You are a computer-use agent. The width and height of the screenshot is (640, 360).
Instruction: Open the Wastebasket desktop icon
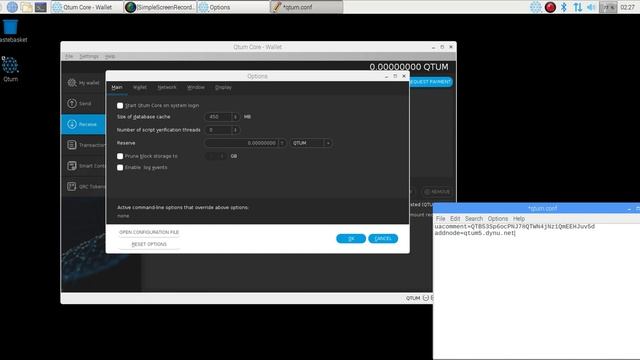10,27
